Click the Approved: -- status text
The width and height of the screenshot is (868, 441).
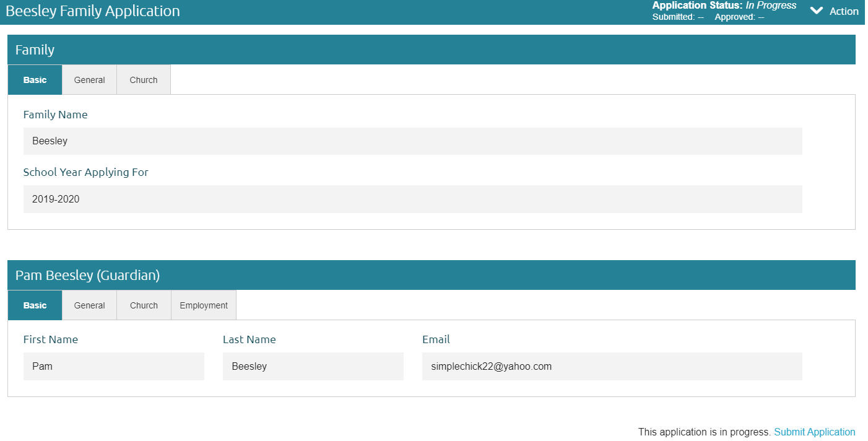coord(739,17)
